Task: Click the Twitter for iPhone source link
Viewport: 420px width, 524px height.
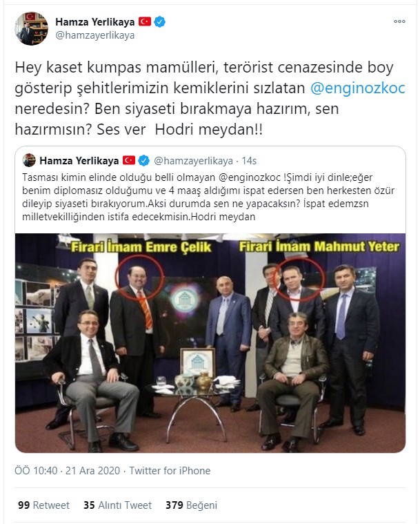Action: pos(170,471)
